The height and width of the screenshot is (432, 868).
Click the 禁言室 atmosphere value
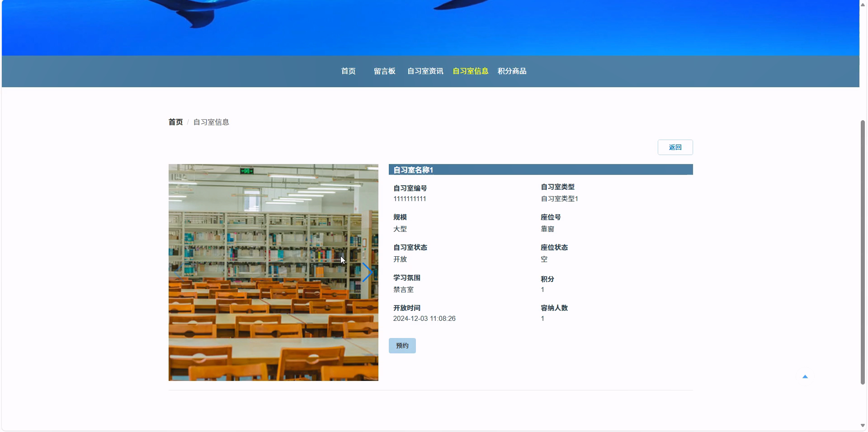[403, 290]
